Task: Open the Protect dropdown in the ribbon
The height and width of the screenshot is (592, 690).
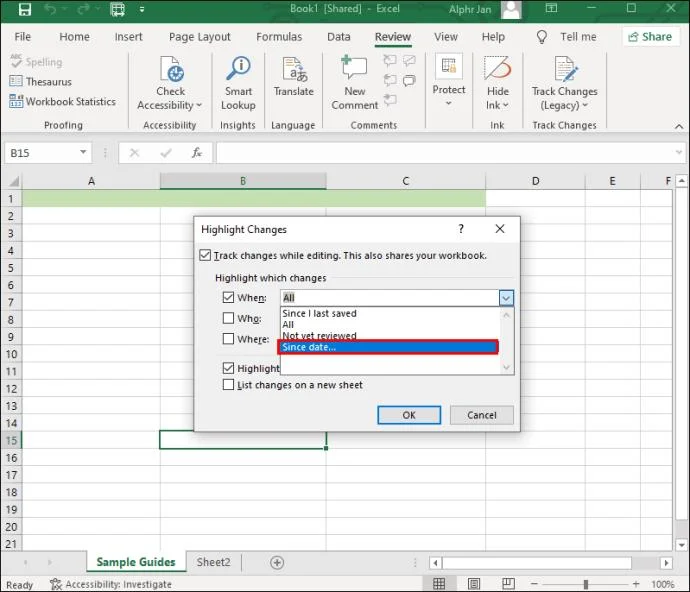Action: coord(448,80)
